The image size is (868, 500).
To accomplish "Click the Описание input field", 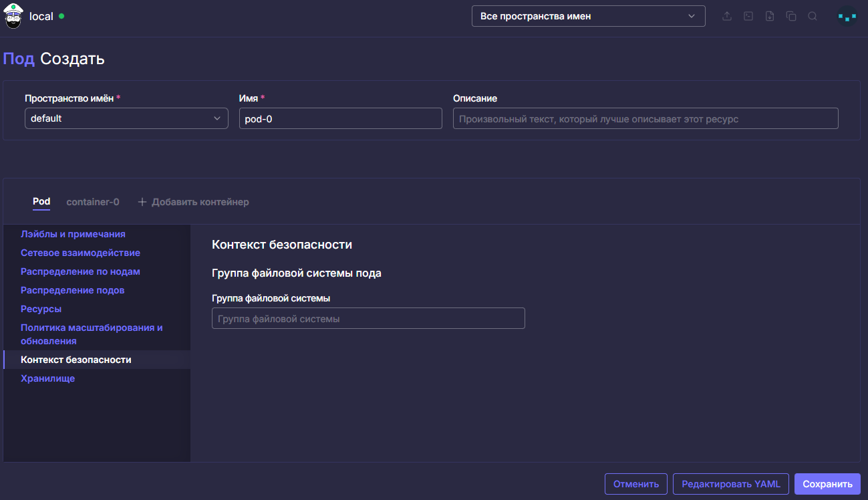I will pyautogui.click(x=645, y=118).
